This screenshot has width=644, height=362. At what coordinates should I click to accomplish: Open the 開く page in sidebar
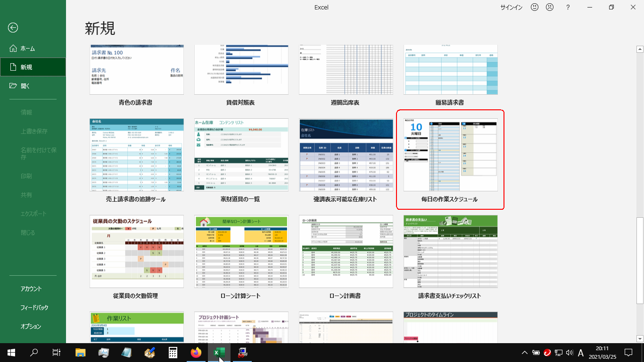pos(33,86)
